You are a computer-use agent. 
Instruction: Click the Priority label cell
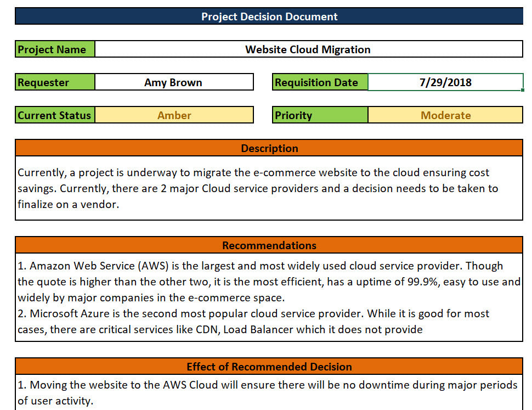point(320,115)
